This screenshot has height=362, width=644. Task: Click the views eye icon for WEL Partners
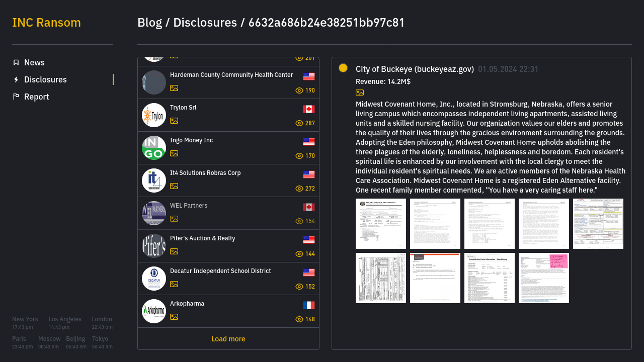point(300,221)
